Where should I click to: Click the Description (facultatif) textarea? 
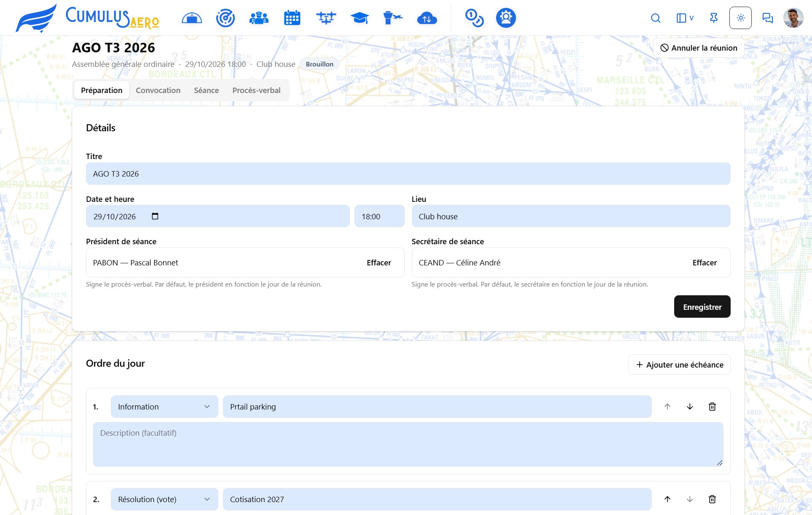[x=408, y=444]
